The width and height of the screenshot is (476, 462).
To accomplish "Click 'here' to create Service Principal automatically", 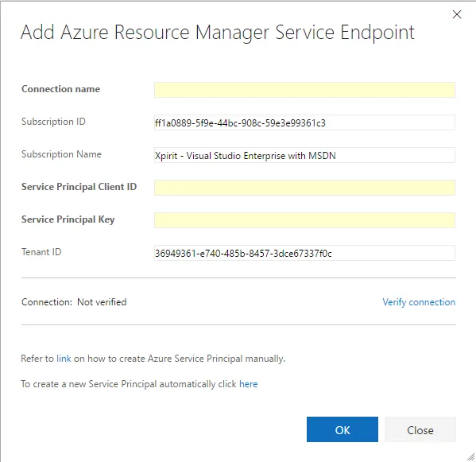I will 248,384.
